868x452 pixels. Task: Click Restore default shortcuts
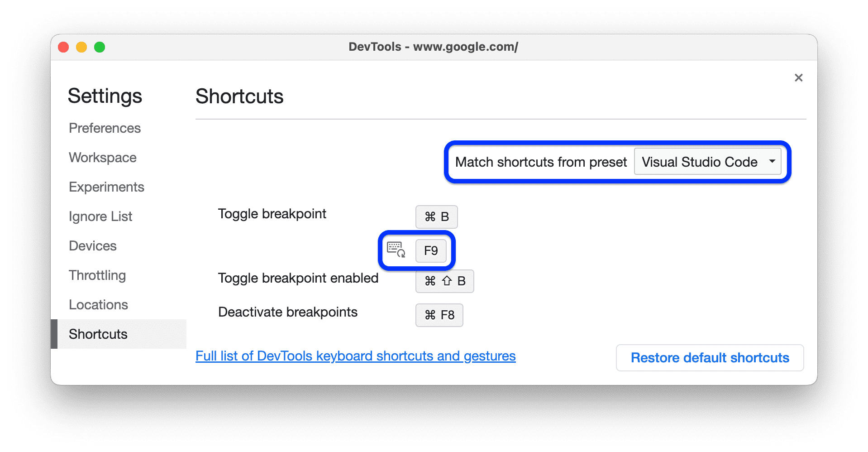pos(709,357)
